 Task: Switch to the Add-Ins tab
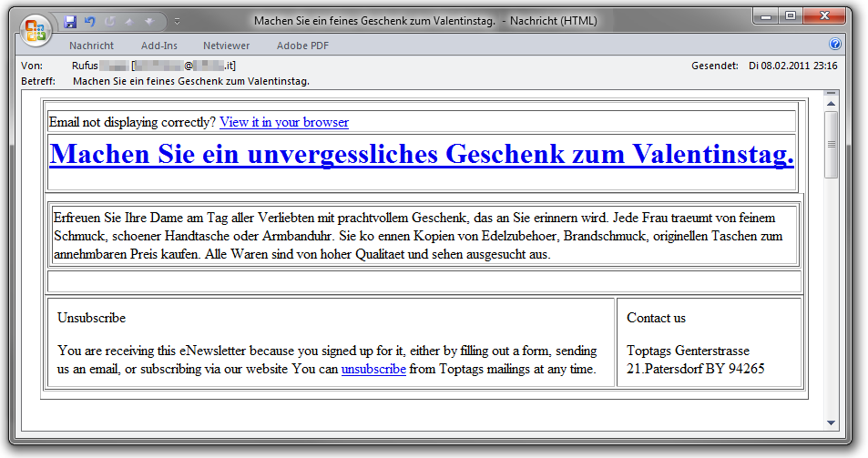pos(159,46)
